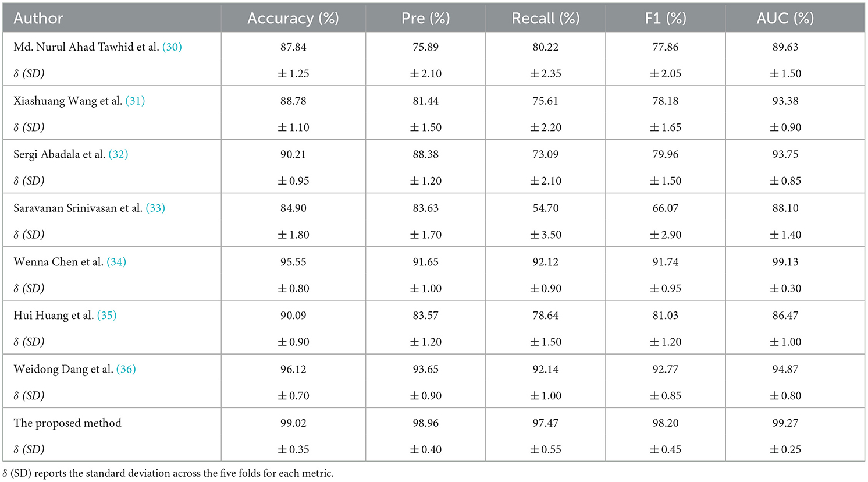This screenshot has width=868, height=482.
Task: Click Weidong Dang accuracy value 96.12
Action: [x=293, y=369]
